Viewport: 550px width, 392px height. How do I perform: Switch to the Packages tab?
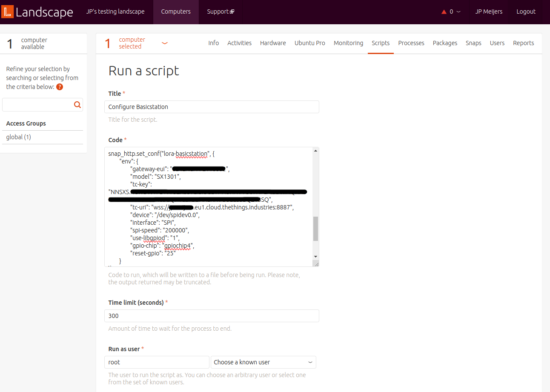tap(445, 43)
